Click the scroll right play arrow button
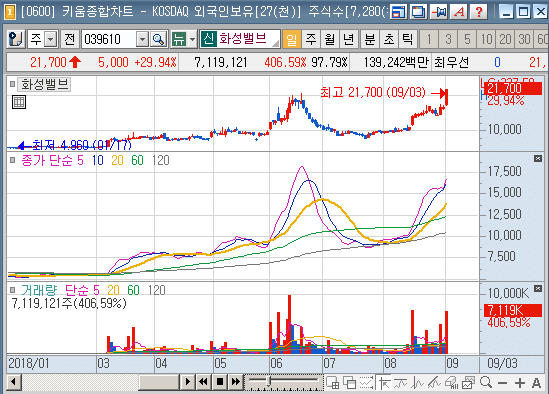 pyautogui.click(x=187, y=381)
